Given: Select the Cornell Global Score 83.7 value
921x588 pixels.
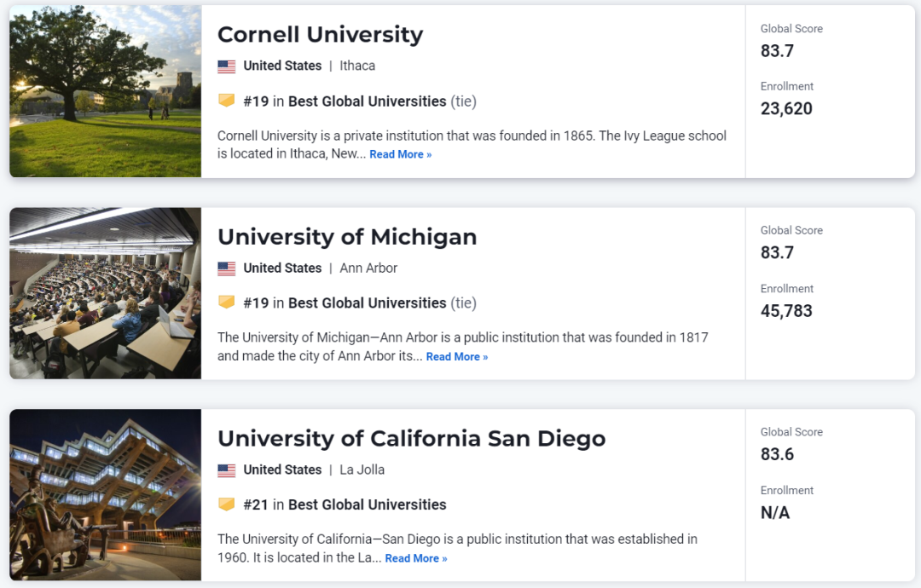Looking at the screenshot, I should [x=777, y=51].
